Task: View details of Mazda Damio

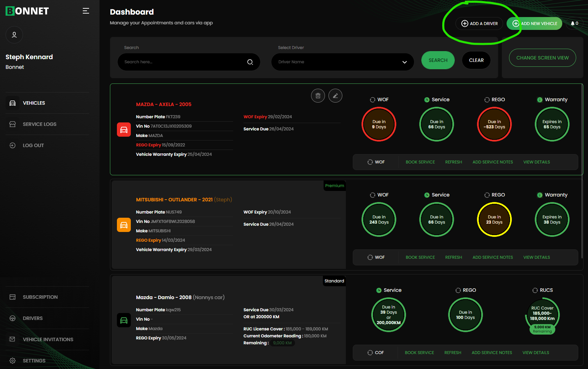Action: 536,353
